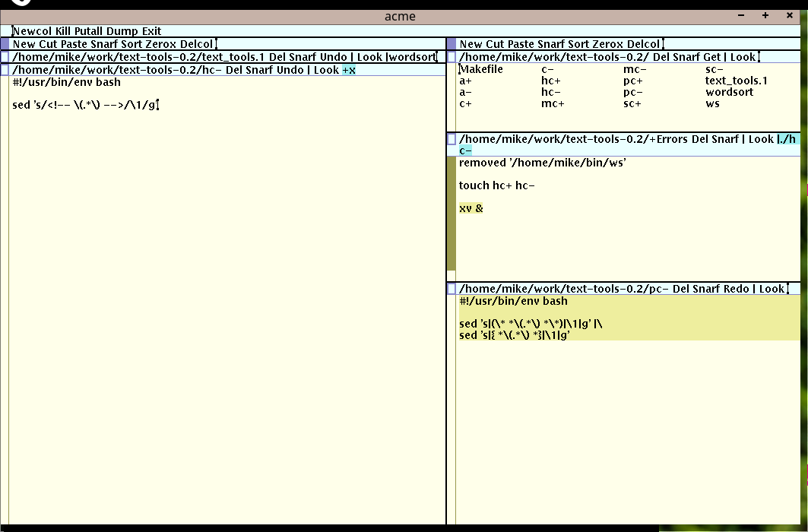
Task: Click Kill in the top tag bar
Action: (63, 31)
